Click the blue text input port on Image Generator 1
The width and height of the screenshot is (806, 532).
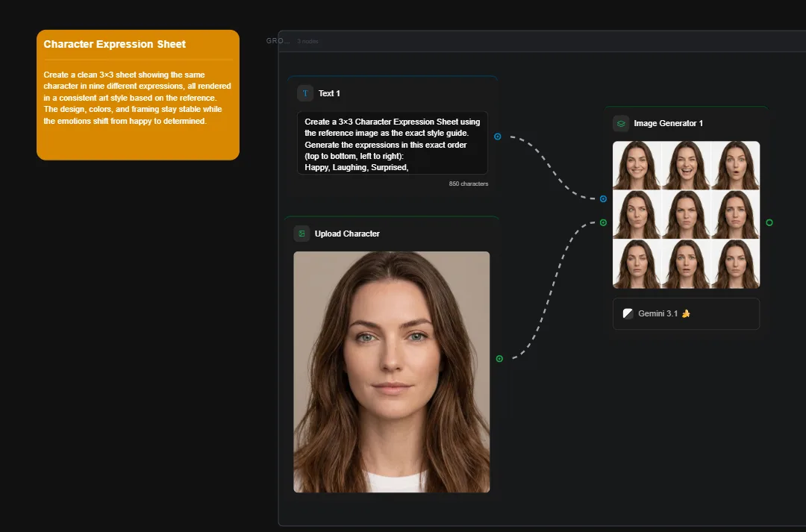602,198
